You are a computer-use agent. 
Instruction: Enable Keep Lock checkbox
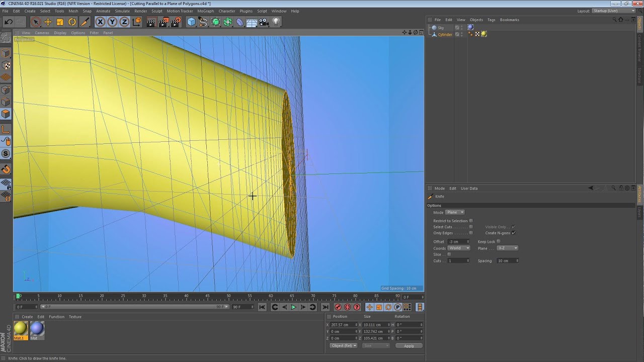[x=499, y=241]
